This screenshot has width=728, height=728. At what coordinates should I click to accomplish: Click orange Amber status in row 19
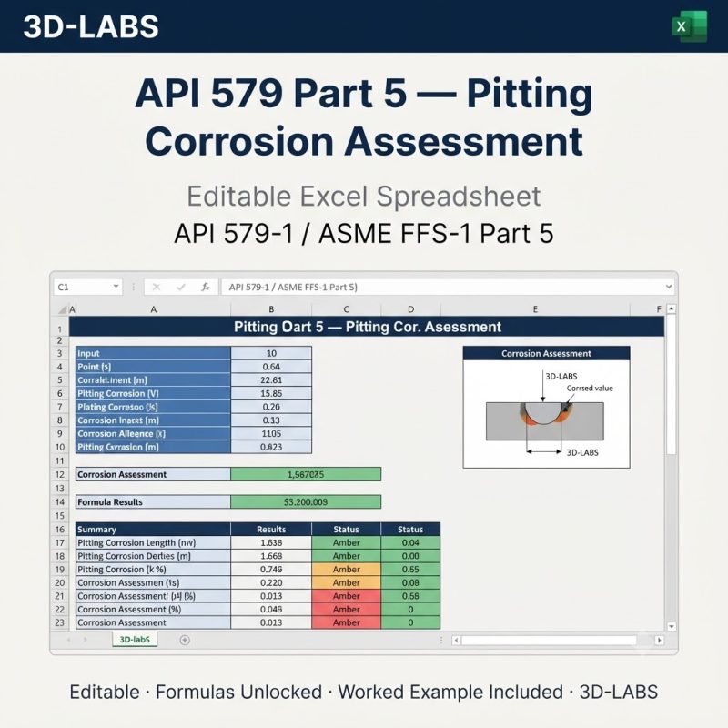[347, 570]
